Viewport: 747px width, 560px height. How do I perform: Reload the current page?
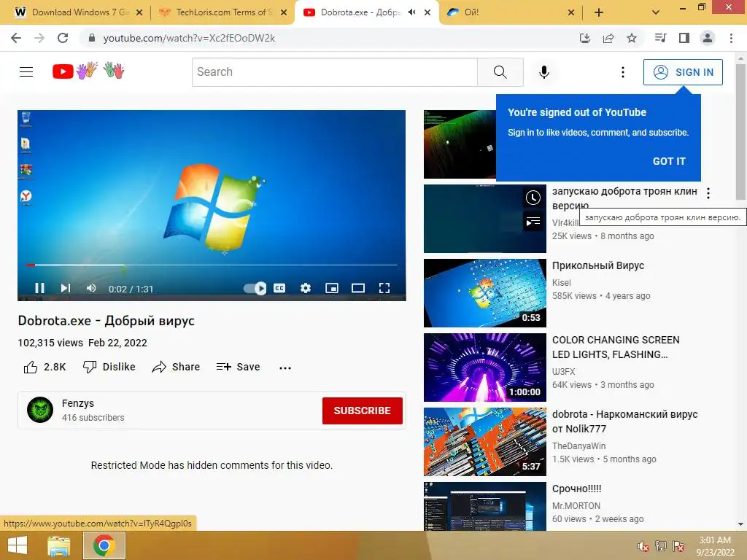point(63,38)
